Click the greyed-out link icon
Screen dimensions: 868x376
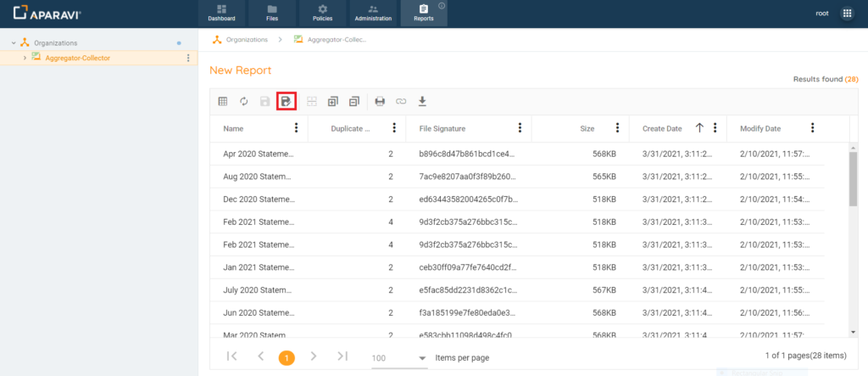click(x=401, y=102)
